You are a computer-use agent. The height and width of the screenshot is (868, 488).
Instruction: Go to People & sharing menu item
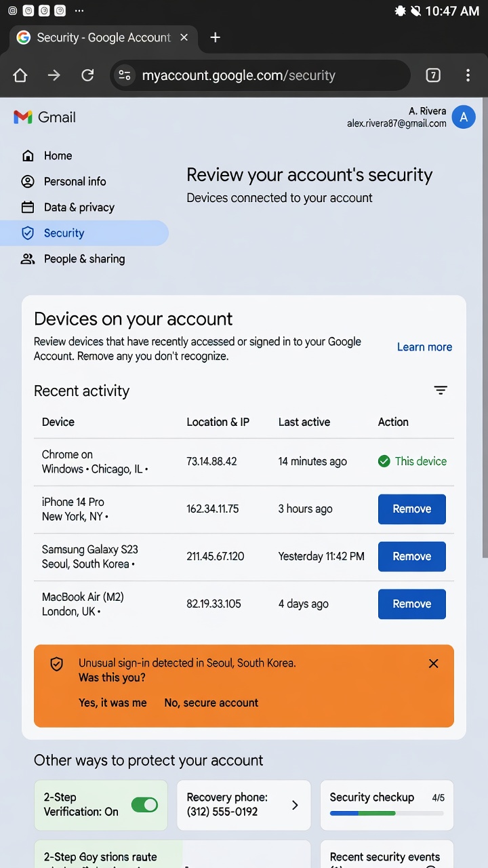pos(84,259)
